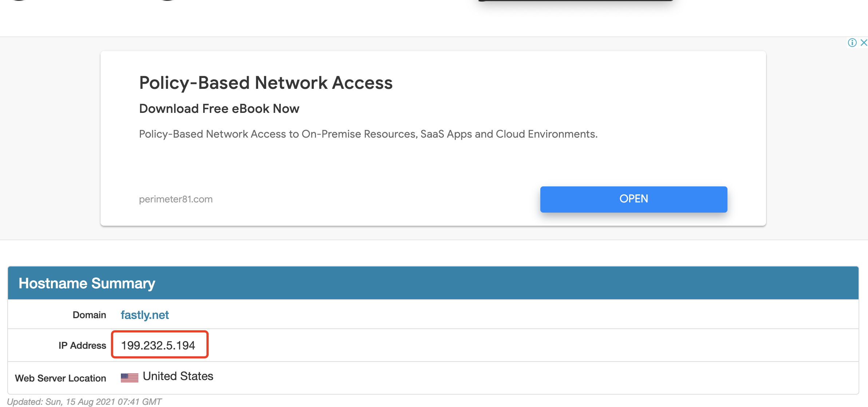Click the Policy-Based Network Access ad headline

point(266,83)
